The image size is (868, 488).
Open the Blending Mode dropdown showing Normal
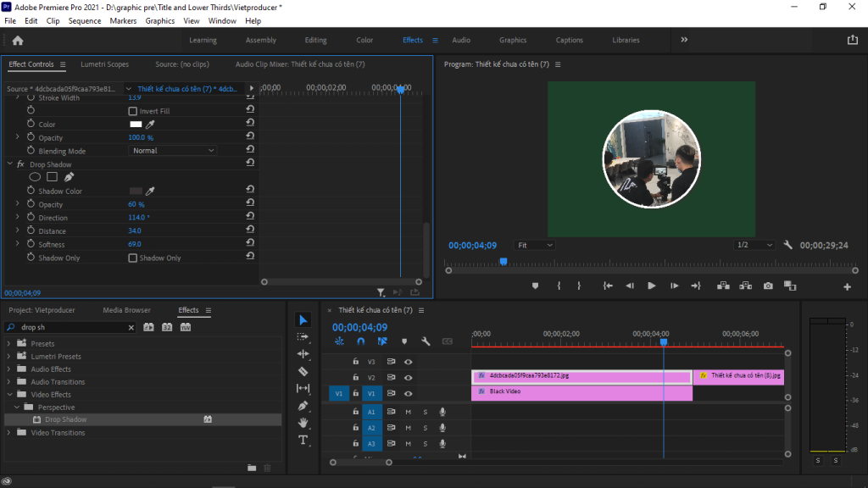[x=172, y=150]
